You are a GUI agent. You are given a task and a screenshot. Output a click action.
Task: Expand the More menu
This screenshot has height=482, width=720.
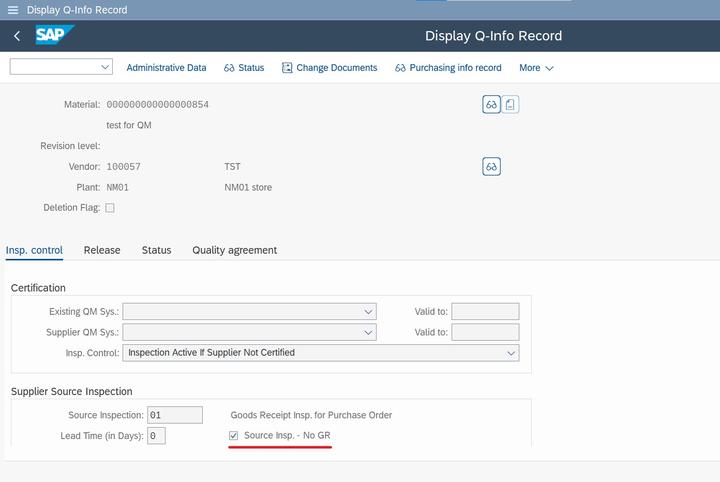536,68
